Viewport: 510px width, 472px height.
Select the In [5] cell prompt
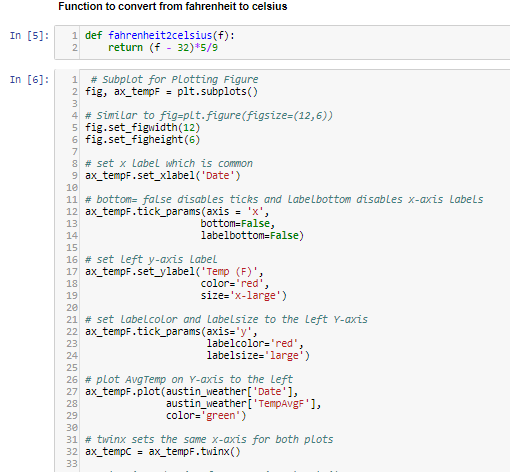coord(29,35)
